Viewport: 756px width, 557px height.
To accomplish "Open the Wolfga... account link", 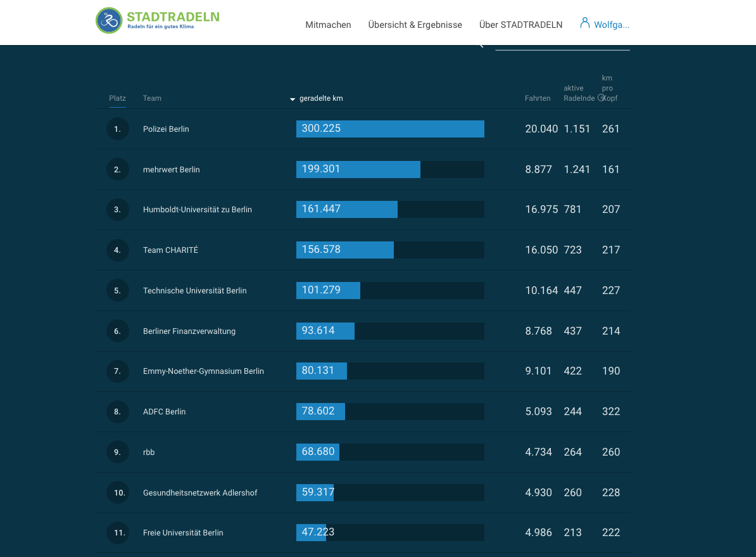I will point(612,25).
